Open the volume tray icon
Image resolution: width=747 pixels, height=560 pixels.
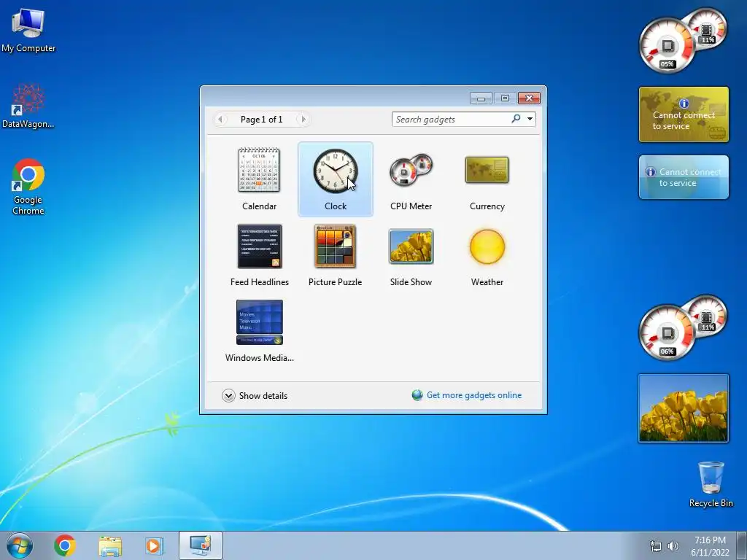click(x=673, y=546)
